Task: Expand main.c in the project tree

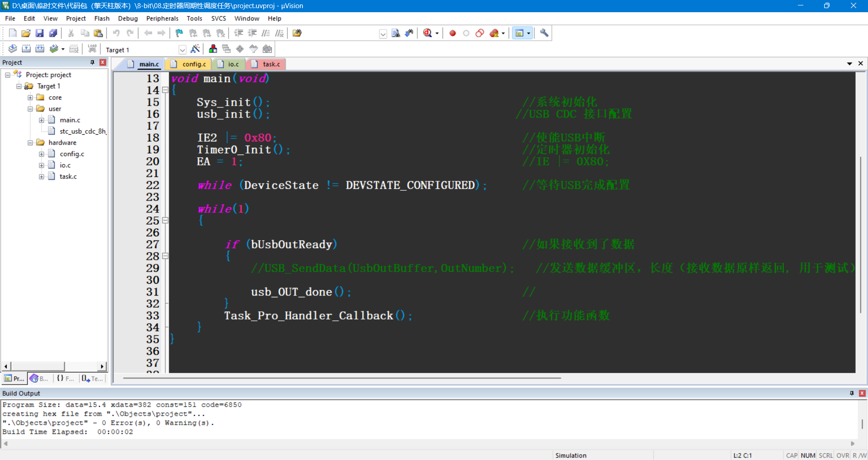Action: [x=42, y=120]
